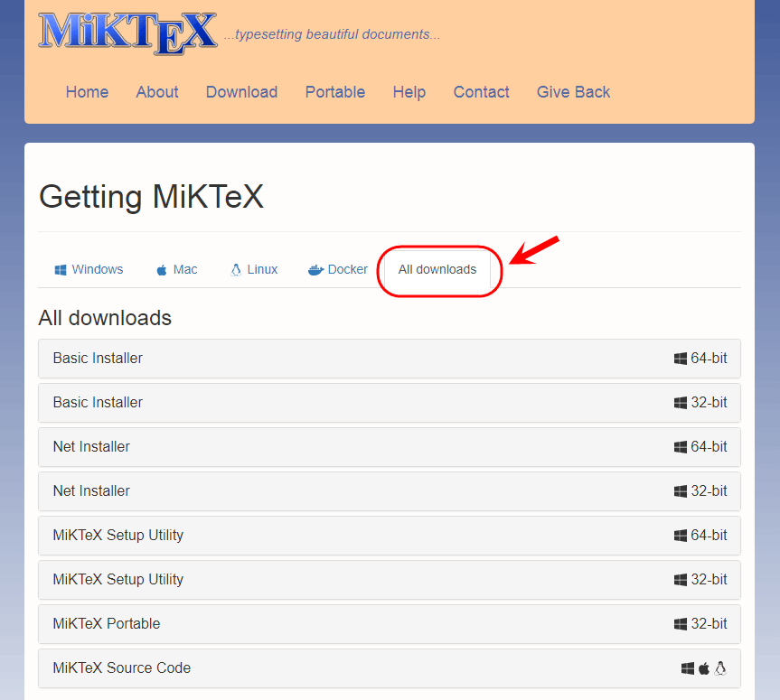Go to the Download page in navigation
This screenshot has height=700, width=780.
point(241,92)
